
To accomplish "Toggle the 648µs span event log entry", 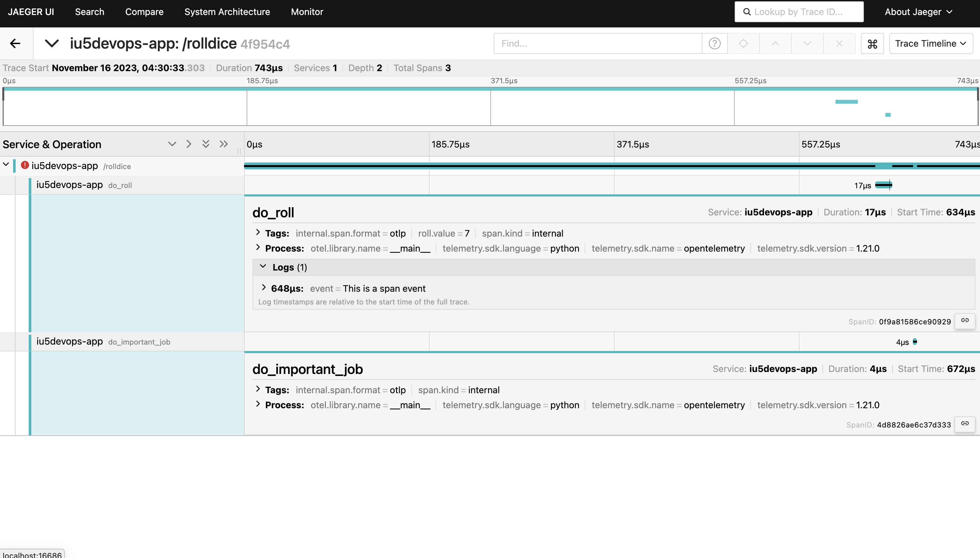I will click(265, 288).
